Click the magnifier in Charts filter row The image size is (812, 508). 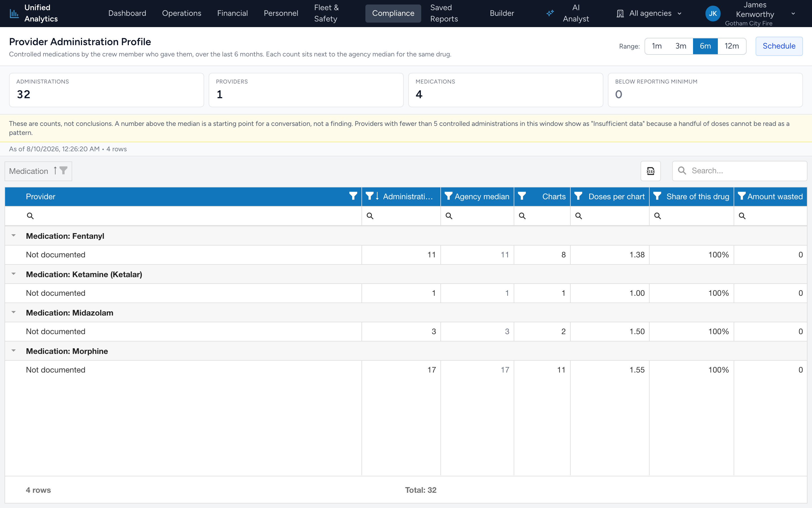(522, 216)
